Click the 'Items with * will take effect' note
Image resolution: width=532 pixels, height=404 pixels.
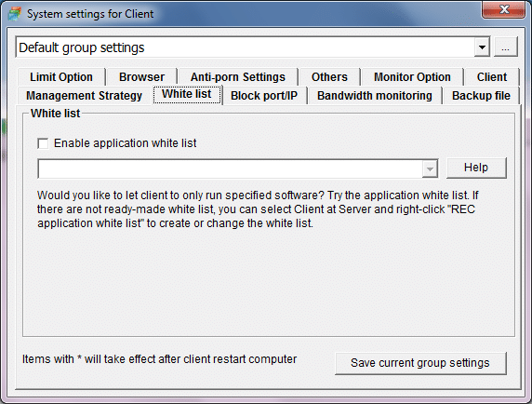(159, 359)
